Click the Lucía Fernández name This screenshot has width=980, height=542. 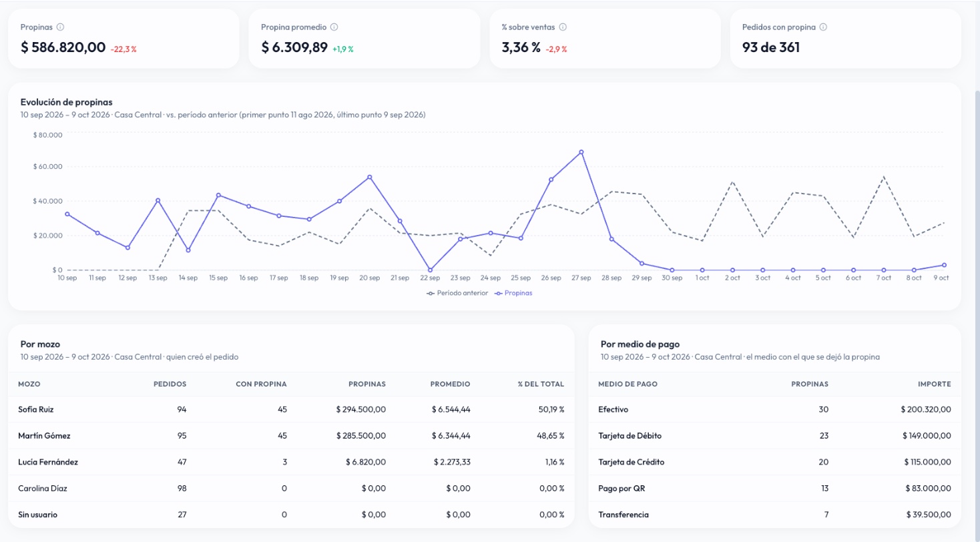pyautogui.click(x=49, y=462)
